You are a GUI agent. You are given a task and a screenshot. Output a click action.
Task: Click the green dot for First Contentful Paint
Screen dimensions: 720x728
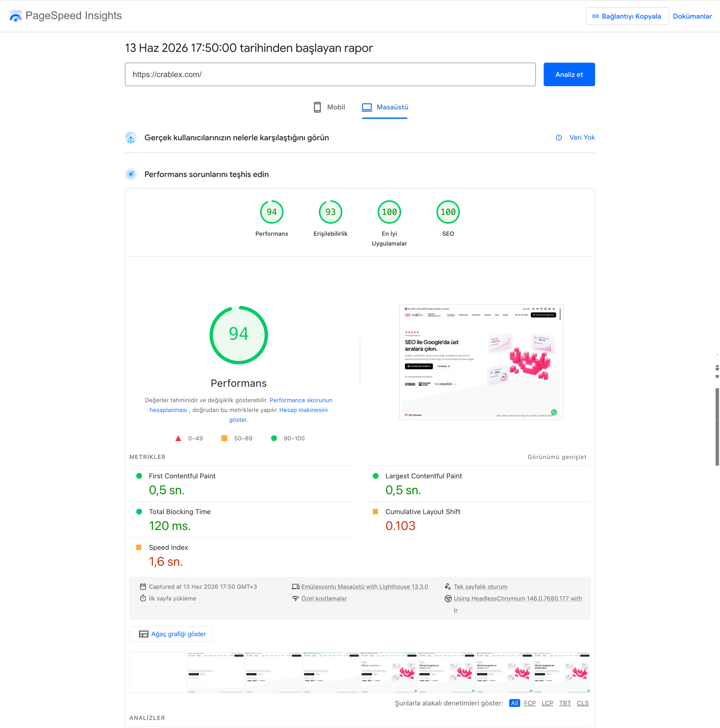[139, 476]
